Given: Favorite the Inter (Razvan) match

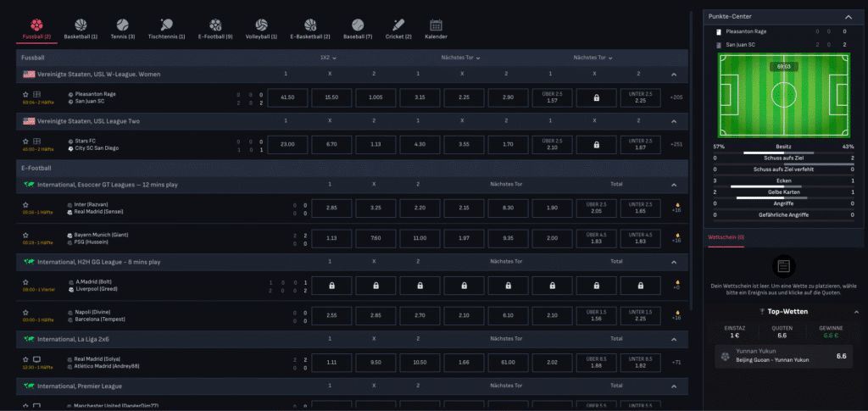Looking at the screenshot, I should (x=25, y=205).
